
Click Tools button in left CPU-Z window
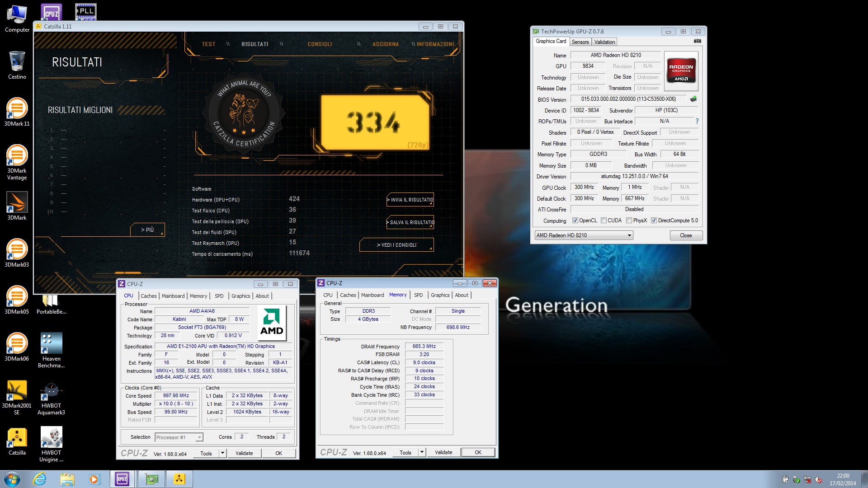tap(206, 453)
